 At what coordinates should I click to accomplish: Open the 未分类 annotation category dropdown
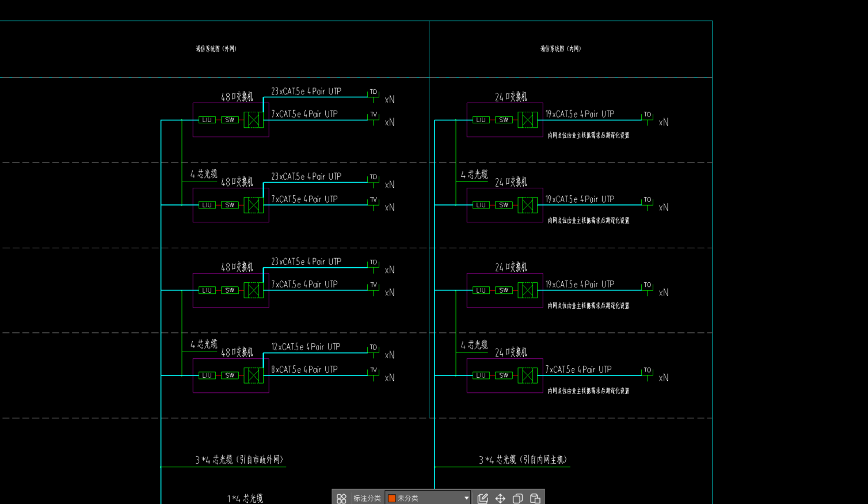(x=428, y=498)
